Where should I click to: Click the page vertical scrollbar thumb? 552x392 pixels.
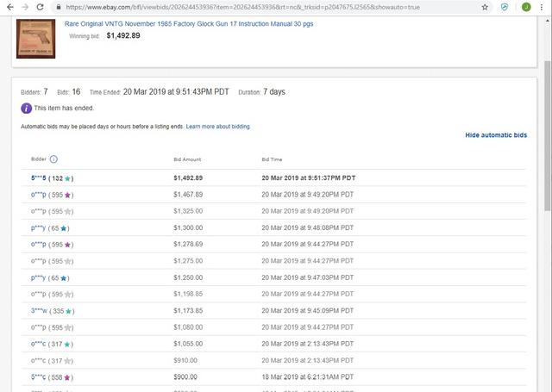(x=548, y=135)
